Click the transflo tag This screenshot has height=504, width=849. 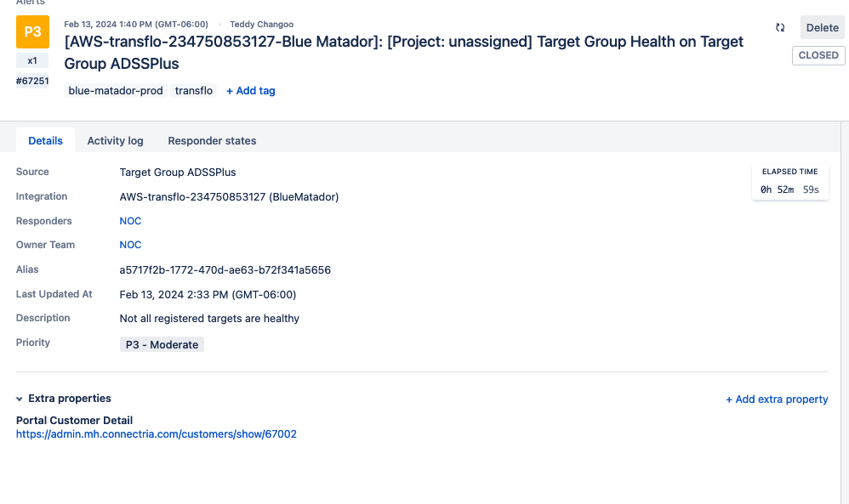coord(194,91)
